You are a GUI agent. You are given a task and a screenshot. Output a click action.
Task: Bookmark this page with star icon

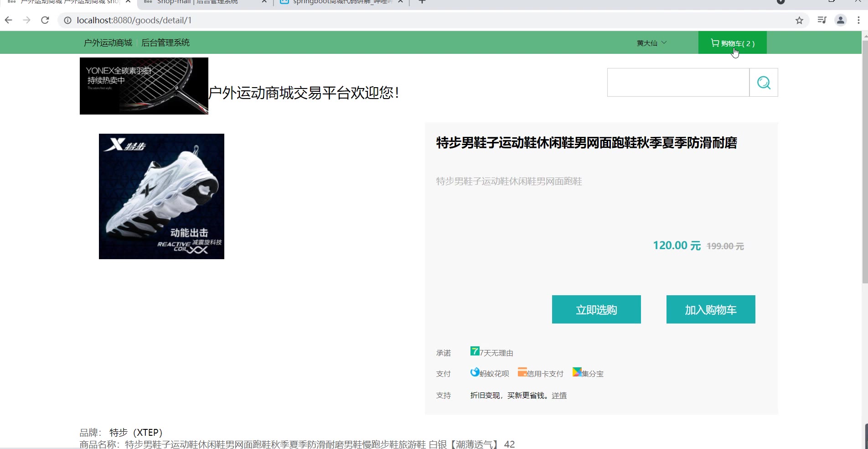(799, 20)
